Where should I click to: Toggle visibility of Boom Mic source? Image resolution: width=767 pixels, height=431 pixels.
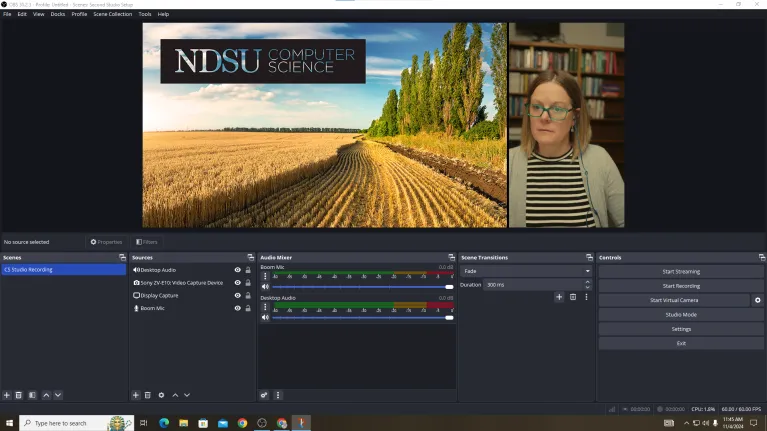(238, 309)
